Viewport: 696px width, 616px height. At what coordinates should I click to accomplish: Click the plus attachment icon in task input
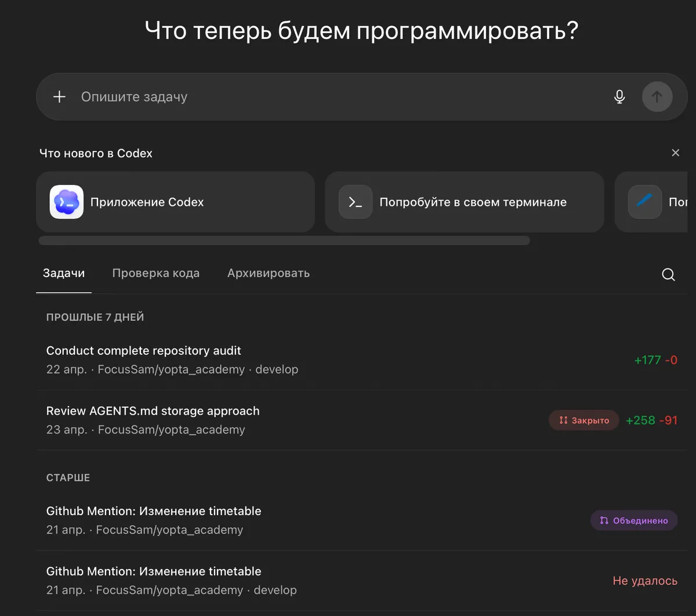pyautogui.click(x=59, y=97)
